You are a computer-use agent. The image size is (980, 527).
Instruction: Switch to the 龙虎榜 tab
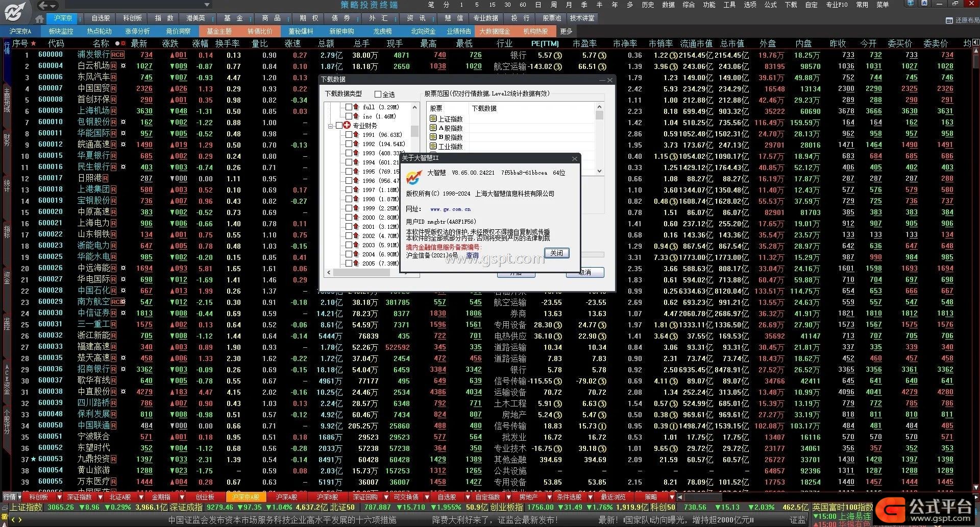click(382, 31)
